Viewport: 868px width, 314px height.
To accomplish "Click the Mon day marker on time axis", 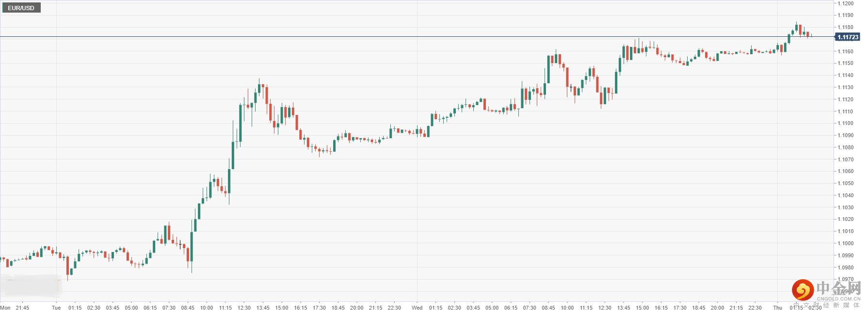I will pos(5,308).
